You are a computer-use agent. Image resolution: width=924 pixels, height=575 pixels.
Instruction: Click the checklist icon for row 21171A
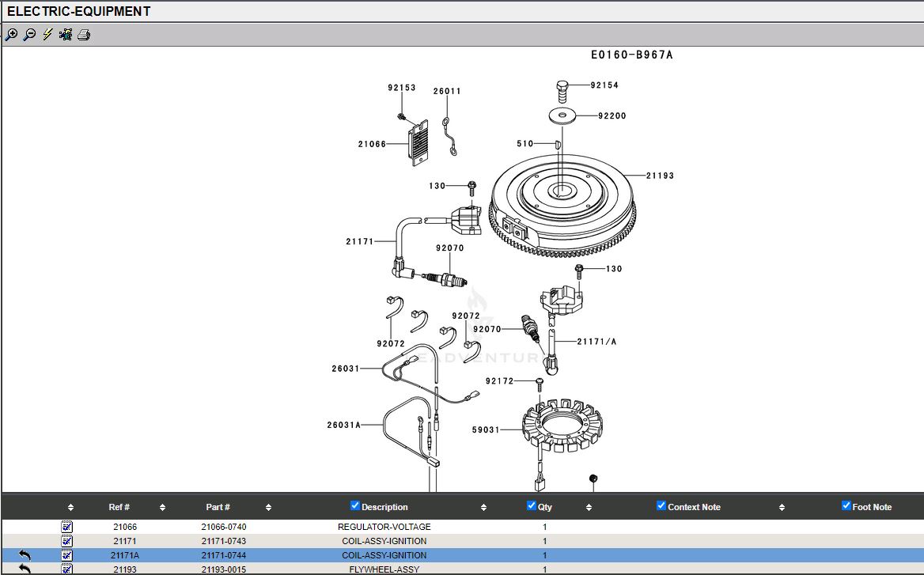pyautogui.click(x=67, y=555)
